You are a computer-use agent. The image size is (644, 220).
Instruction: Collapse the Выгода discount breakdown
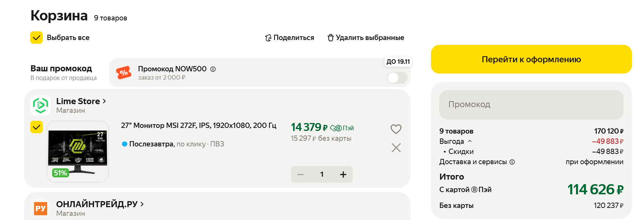pyautogui.click(x=470, y=141)
